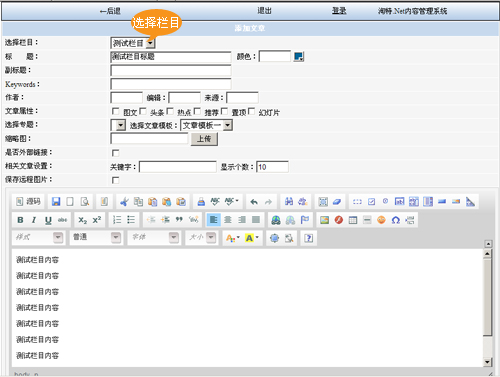Viewport: 500px width, 377px height.
Task: Align text left
Action: click(x=213, y=220)
